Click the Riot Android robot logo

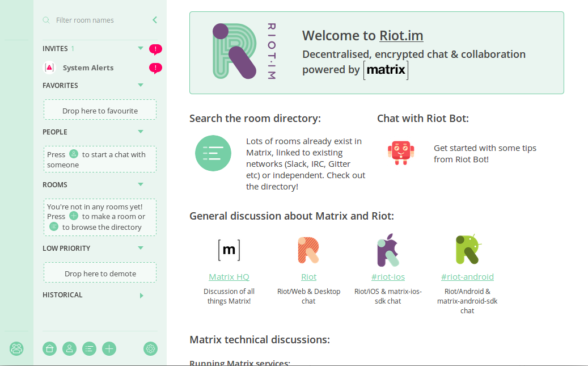pyautogui.click(x=467, y=250)
